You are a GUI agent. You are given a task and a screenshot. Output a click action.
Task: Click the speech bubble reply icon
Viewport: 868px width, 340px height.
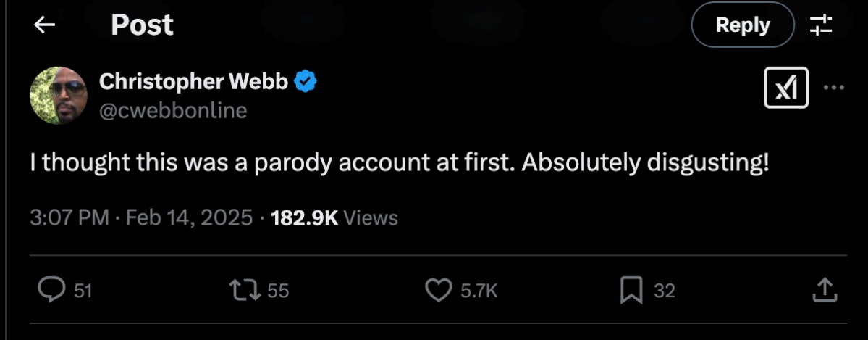(51, 291)
